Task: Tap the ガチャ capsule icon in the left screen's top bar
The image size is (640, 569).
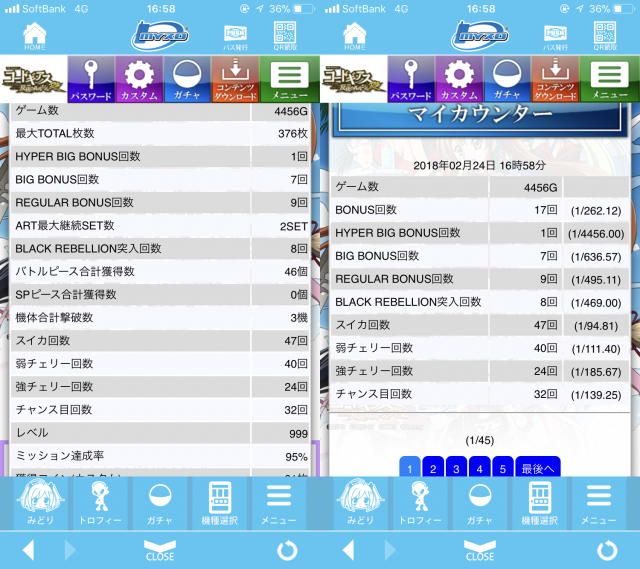Action: coord(186,78)
